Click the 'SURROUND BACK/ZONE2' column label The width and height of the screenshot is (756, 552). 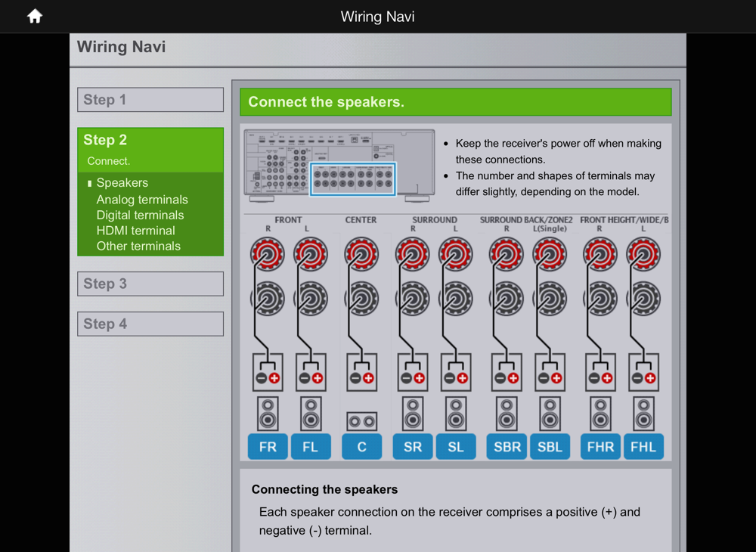tap(526, 220)
